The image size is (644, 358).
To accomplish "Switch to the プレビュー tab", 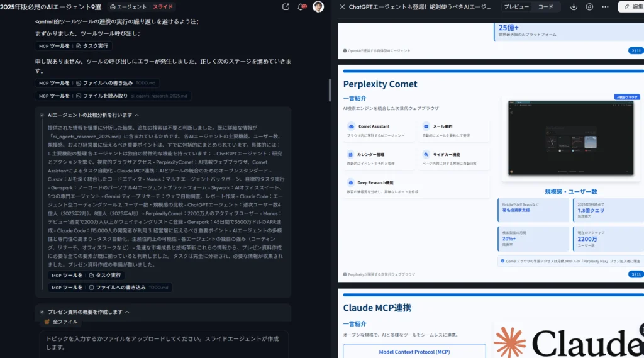I will coord(516,6).
